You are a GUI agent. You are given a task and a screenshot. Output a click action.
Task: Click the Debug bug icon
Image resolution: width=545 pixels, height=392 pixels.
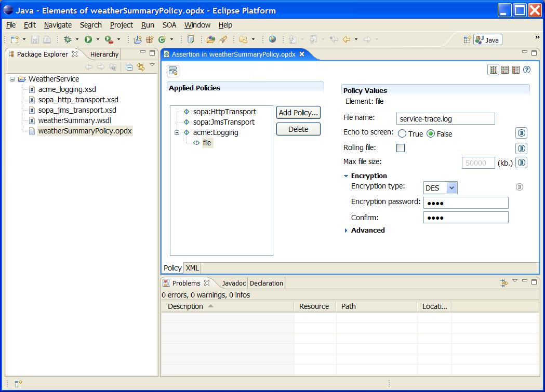(x=68, y=39)
